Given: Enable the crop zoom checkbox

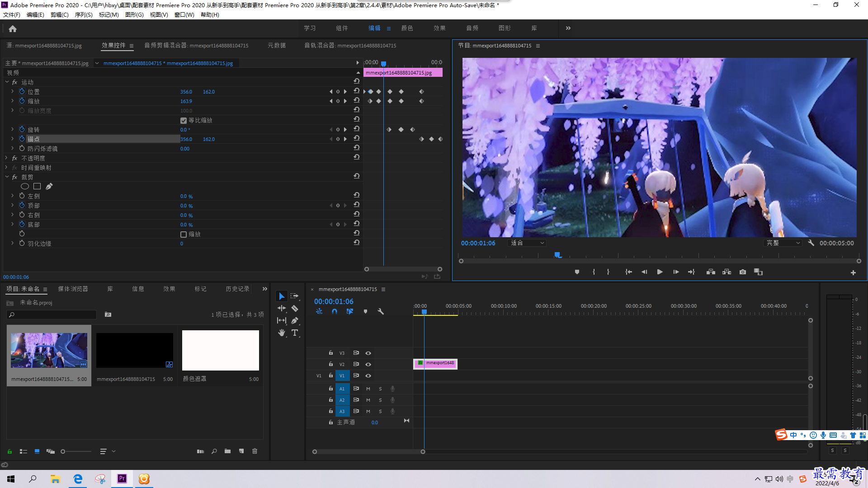Looking at the screenshot, I should [184, 235].
